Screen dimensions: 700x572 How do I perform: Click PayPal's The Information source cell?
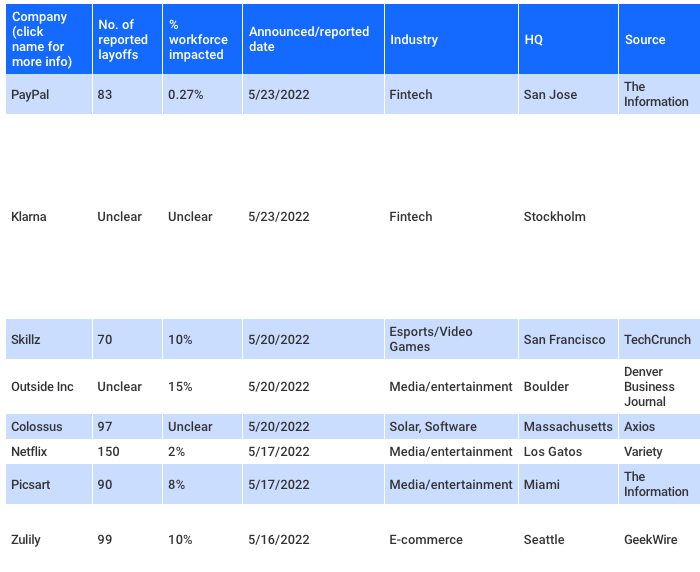[659, 95]
